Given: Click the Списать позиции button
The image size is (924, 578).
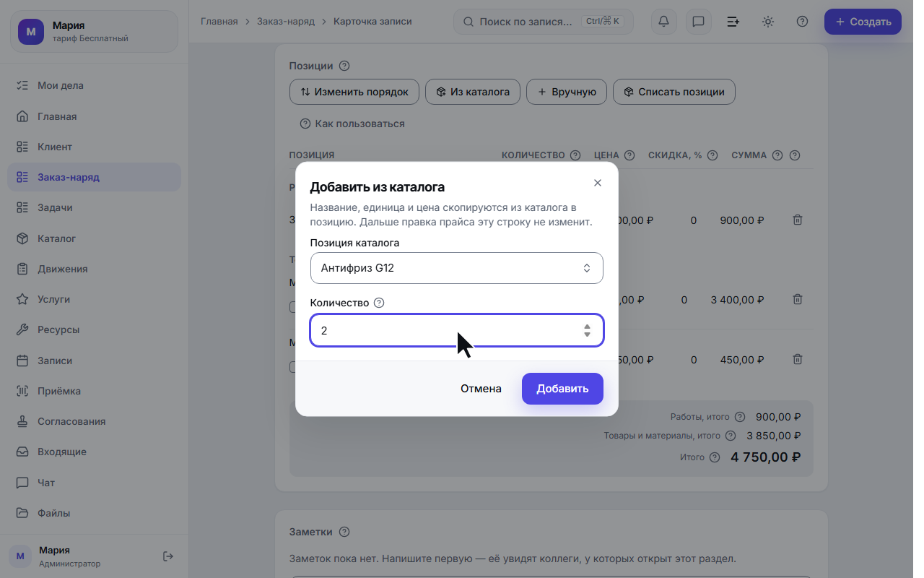Looking at the screenshot, I should coord(674,92).
